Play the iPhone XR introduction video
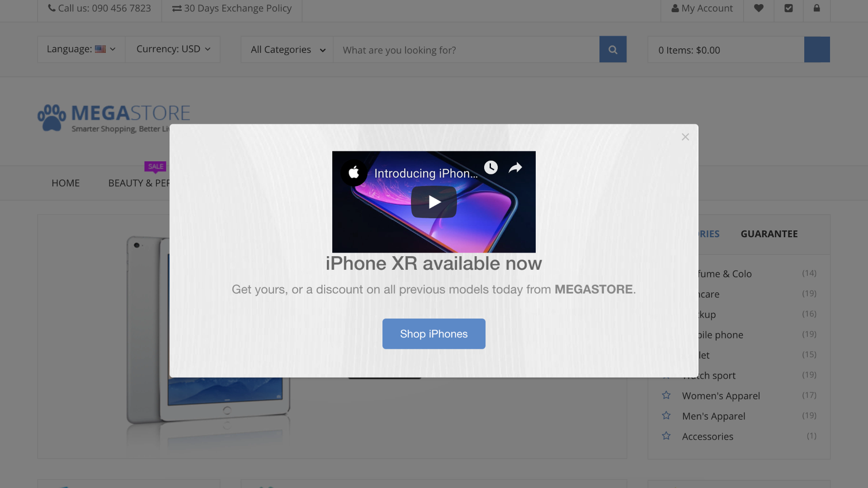The width and height of the screenshot is (868, 488). pos(434,202)
